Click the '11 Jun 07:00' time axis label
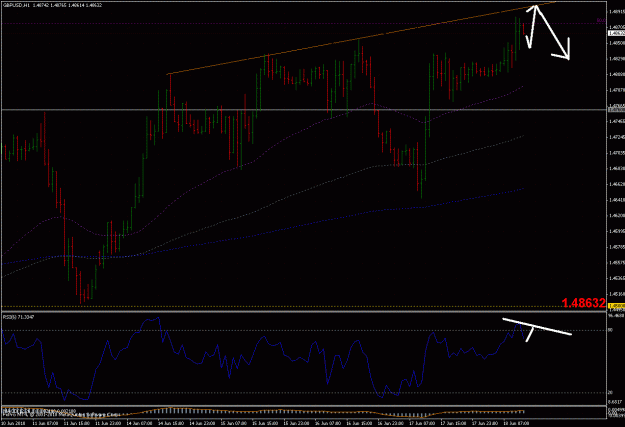Viewport: 625px width, 427px height. [44, 423]
